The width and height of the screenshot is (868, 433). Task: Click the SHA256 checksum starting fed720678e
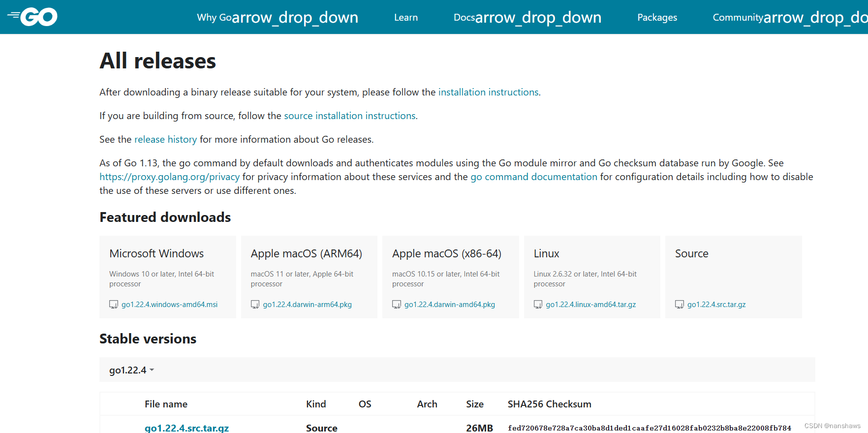point(650,428)
